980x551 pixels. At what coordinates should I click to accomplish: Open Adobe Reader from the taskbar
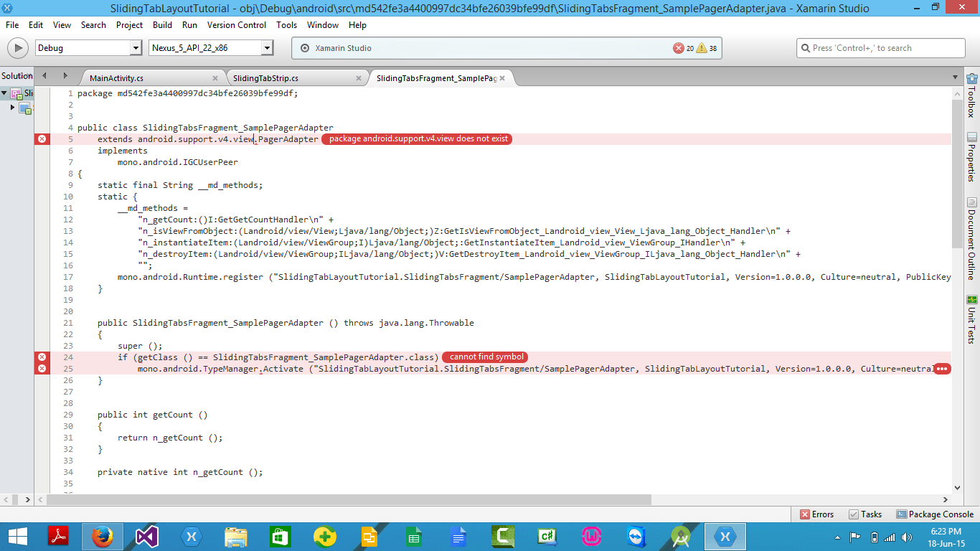[x=58, y=537]
